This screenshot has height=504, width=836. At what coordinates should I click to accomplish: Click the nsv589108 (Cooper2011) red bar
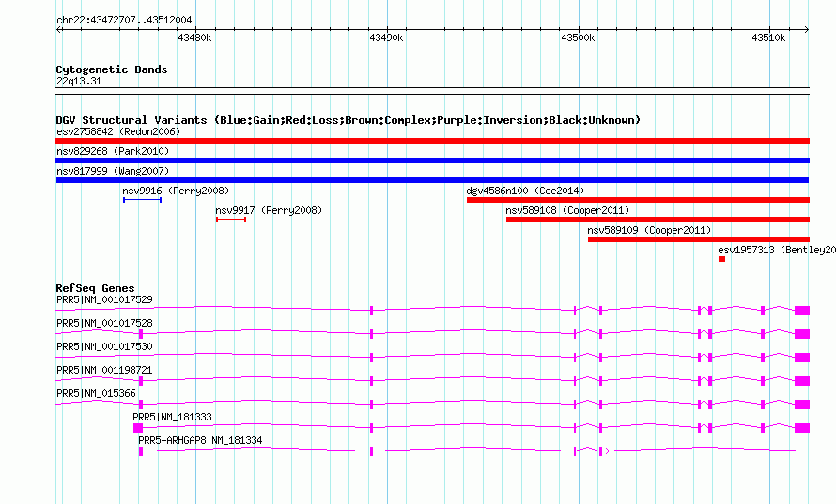click(x=658, y=220)
